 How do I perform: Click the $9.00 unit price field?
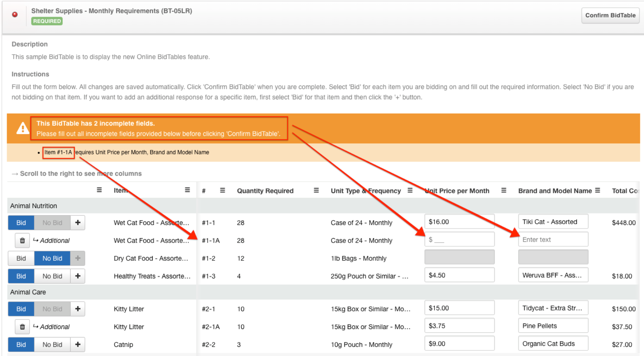tap(459, 343)
